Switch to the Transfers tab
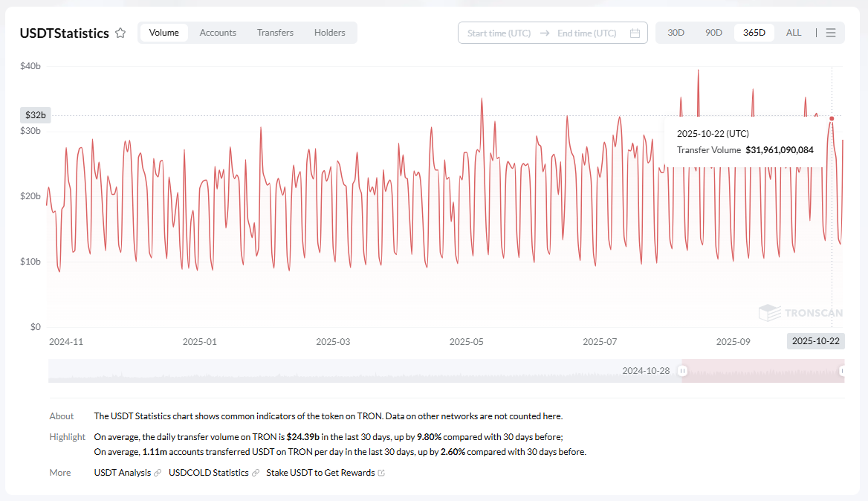 pyautogui.click(x=275, y=33)
